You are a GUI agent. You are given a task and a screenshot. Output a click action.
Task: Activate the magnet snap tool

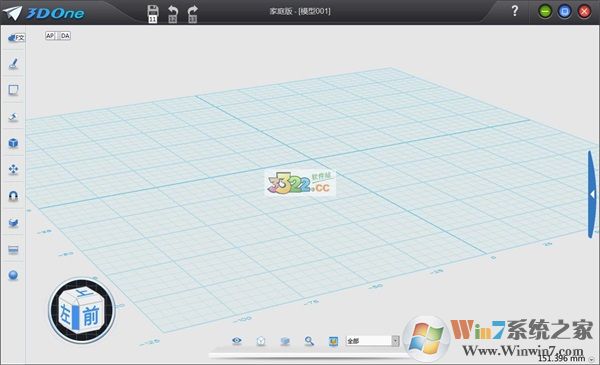point(13,196)
